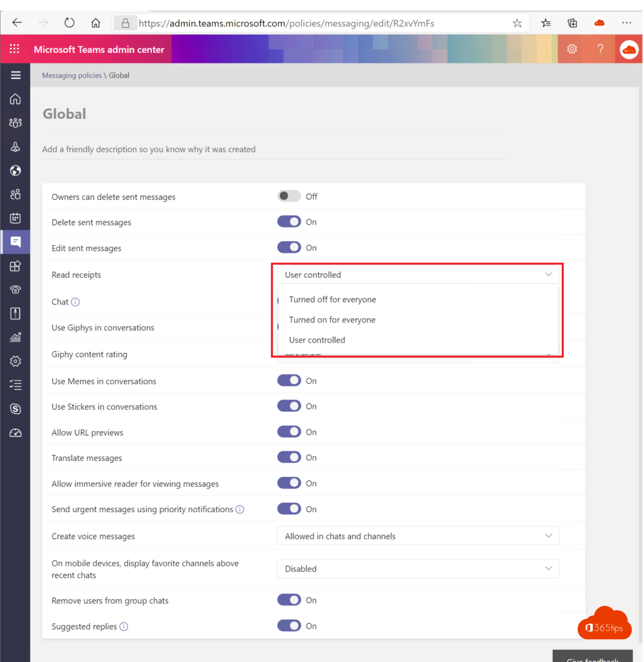Open Messaging policies icon in sidebar
Viewport: 644px width, 662px height.
click(x=16, y=242)
